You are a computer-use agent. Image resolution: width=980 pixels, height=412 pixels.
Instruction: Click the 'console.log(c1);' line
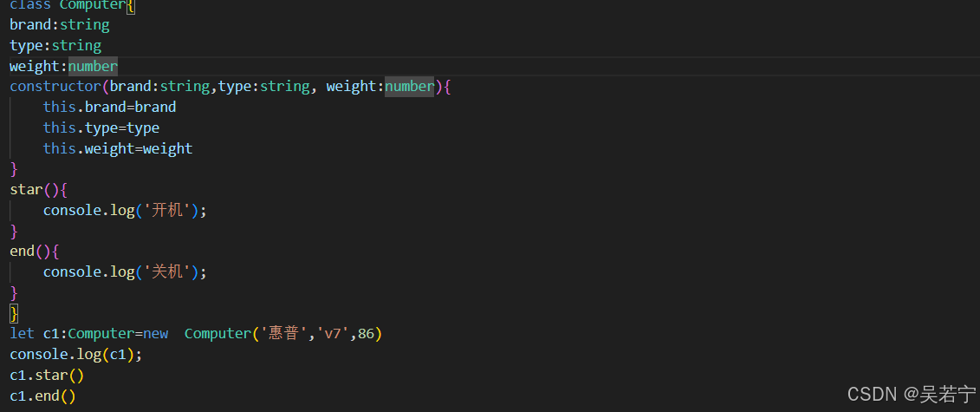pyautogui.click(x=76, y=355)
